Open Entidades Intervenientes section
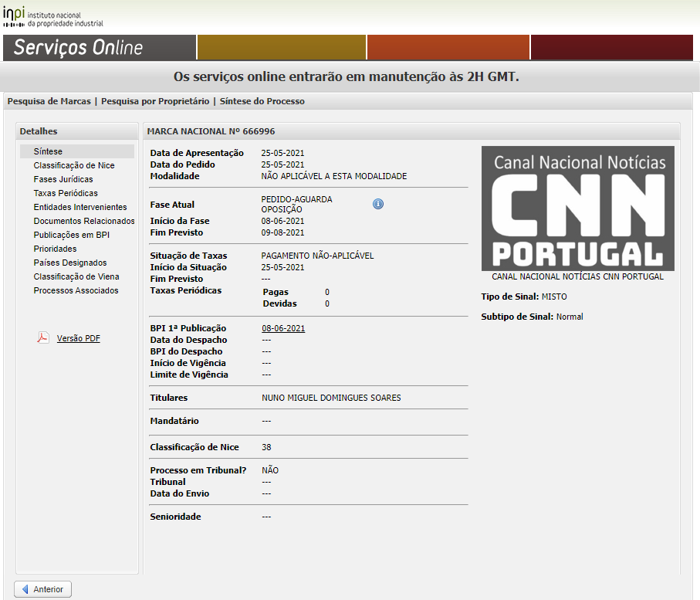The image size is (700, 600). click(80, 207)
